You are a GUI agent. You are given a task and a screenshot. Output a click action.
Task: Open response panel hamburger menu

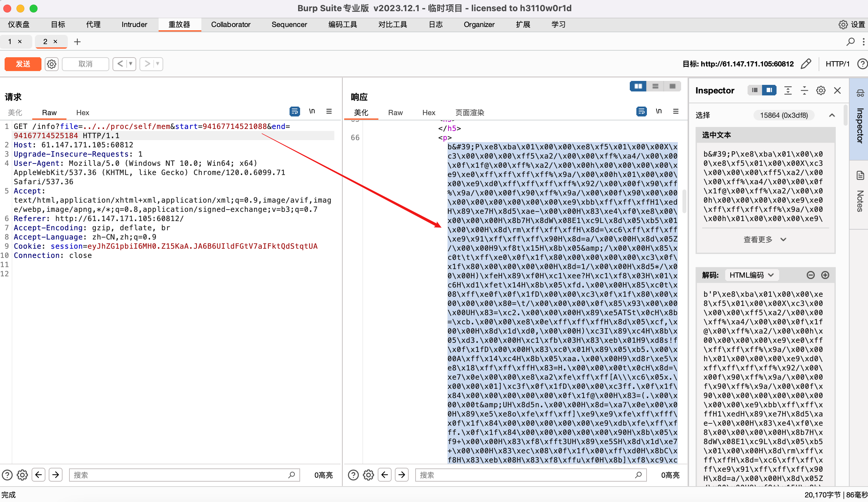pyautogui.click(x=676, y=112)
